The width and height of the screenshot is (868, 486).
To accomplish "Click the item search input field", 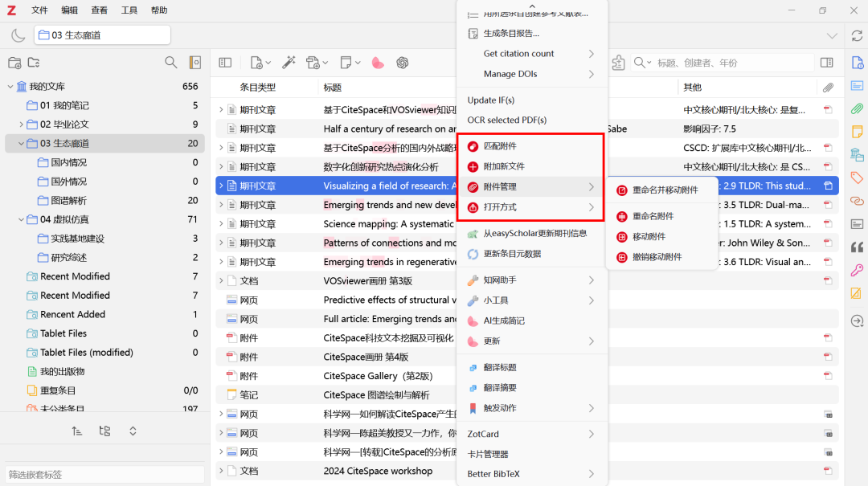I will pos(731,63).
